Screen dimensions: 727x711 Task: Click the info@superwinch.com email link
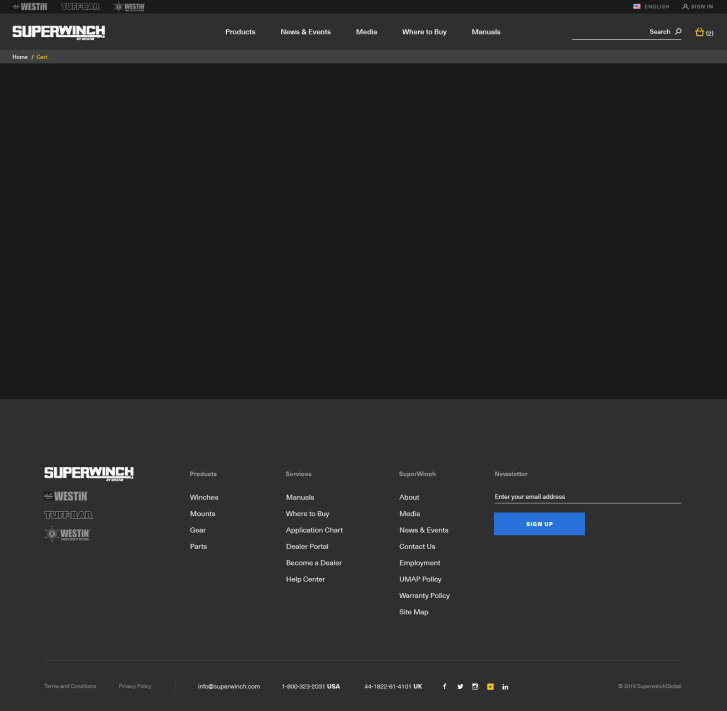pos(229,686)
